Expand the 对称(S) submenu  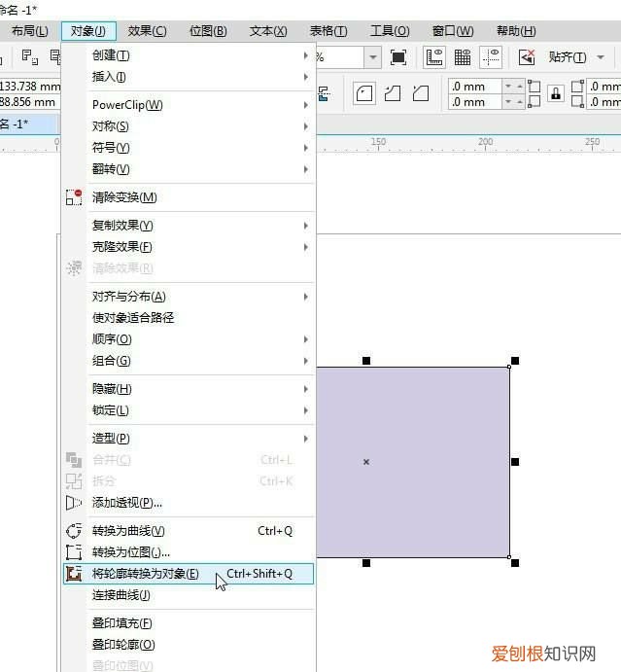point(189,126)
